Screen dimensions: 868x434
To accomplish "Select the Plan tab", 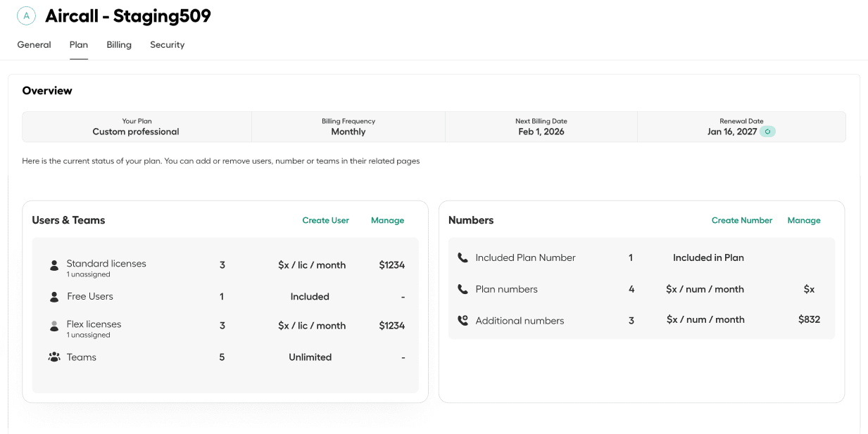I will coord(79,45).
